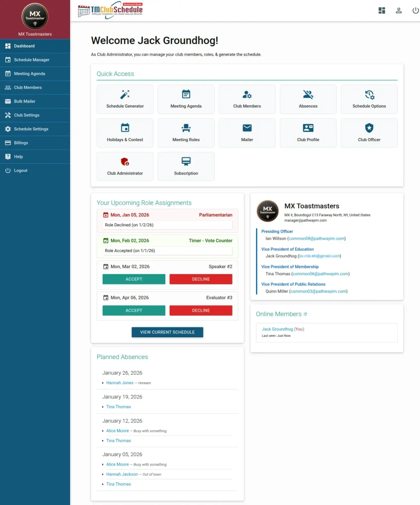This screenshot has height=505, width=420.
Task: Click the 'Role Accepted (on 1/1/26)' text
Action: pyautogui.click(x=130, y=251)
